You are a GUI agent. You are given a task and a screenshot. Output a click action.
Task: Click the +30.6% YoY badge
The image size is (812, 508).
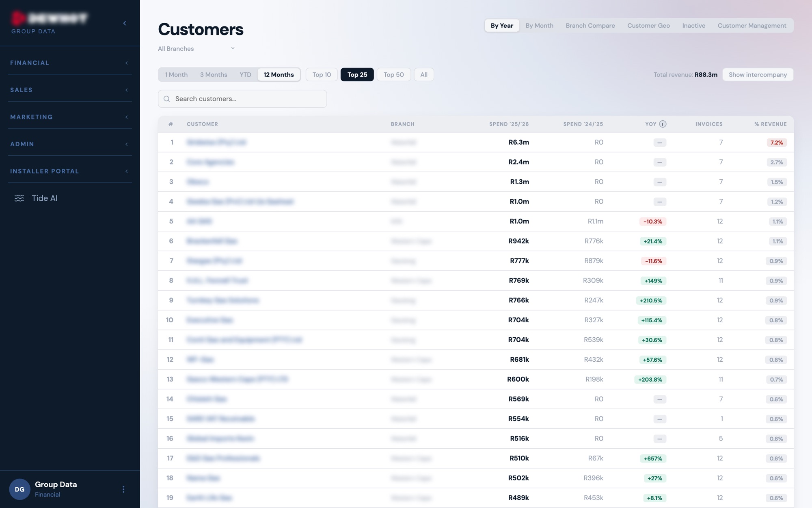[x=652, y=340]
